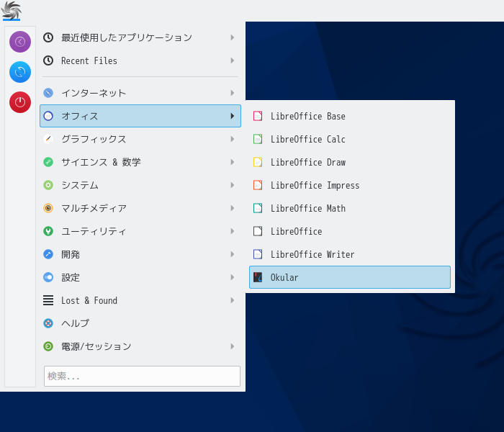Click the マルチメディア orange icon
504x432 pixels.
click(x=48, y=208)
